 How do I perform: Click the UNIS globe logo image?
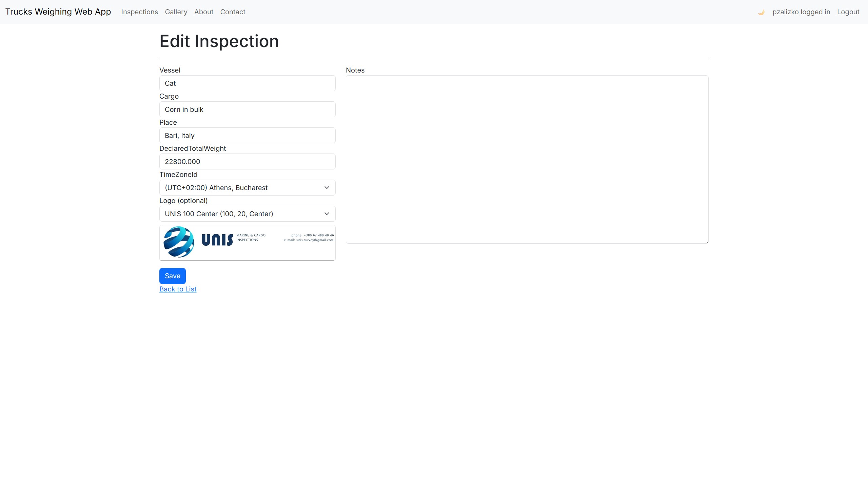coord(179,242)
